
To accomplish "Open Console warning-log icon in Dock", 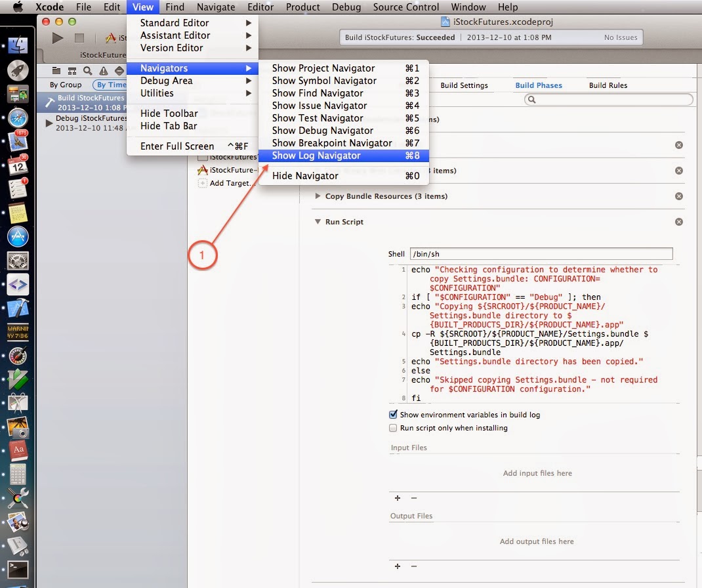I will coord(18,332).
